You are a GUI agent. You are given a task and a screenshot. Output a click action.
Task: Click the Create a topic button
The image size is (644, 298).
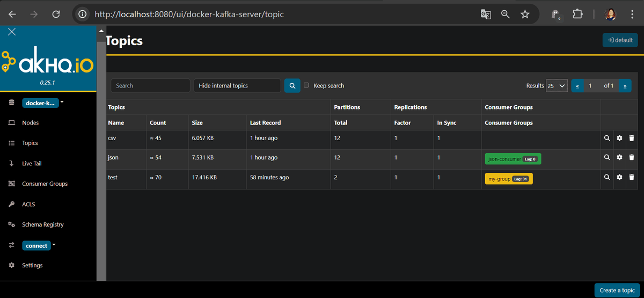pyautogui.click(x=617, y=290)
